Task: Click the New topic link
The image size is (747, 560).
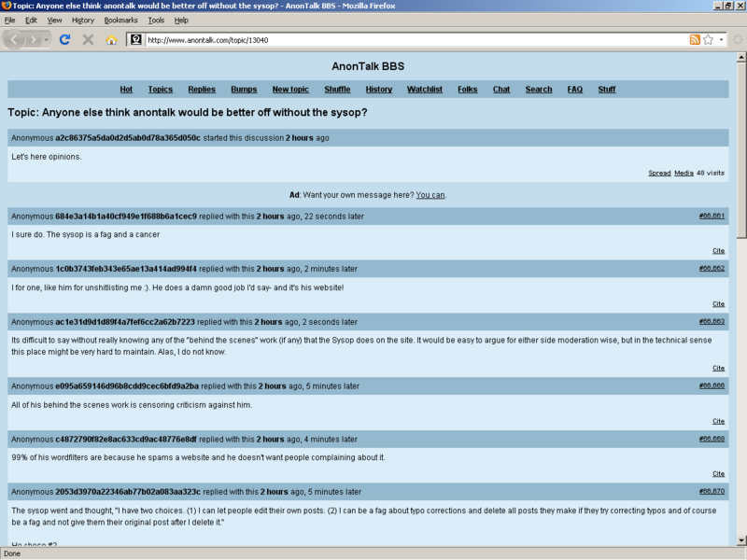Action: coord(290,90)
